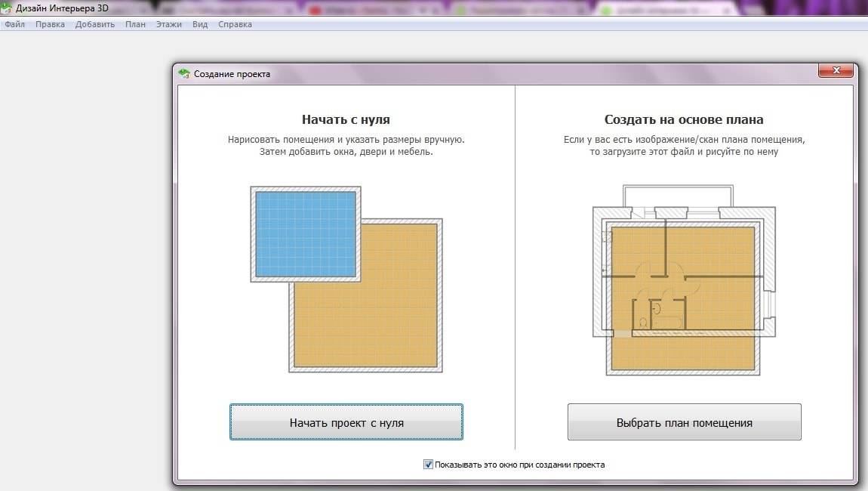Click the description text about изображение/скан плана
The image size is (868, 491).
(684, 146)
